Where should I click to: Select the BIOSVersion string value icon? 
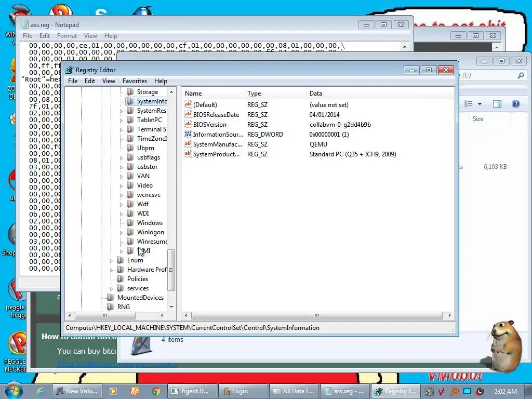188,124
